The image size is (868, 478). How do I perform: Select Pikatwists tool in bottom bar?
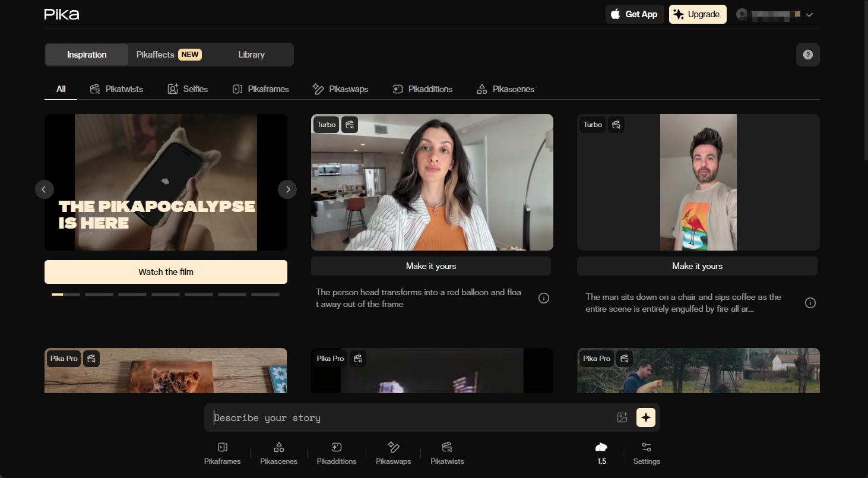tap(447, 453)
